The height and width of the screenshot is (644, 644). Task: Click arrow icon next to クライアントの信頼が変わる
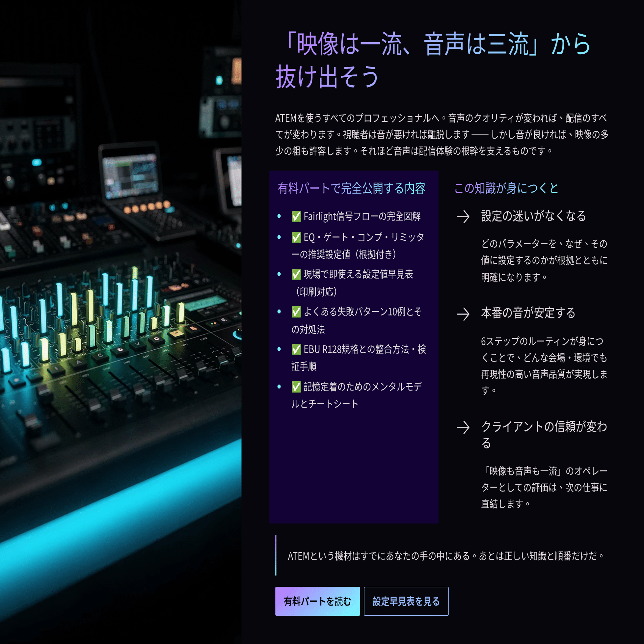click(x=463, y=427)
